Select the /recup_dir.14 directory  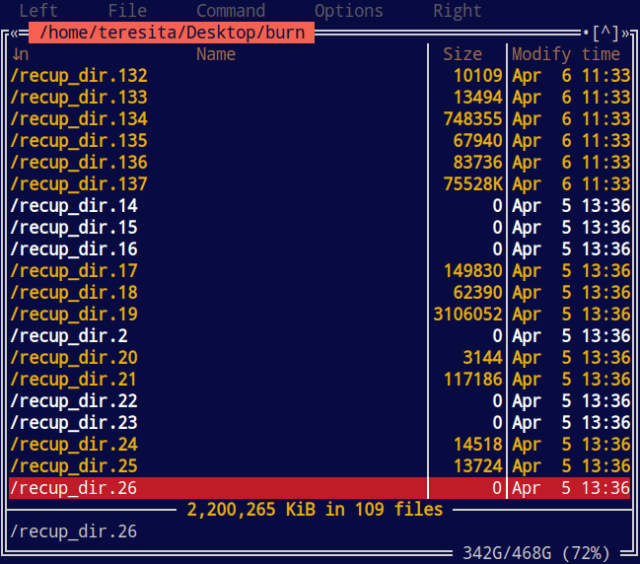[74, 206]
